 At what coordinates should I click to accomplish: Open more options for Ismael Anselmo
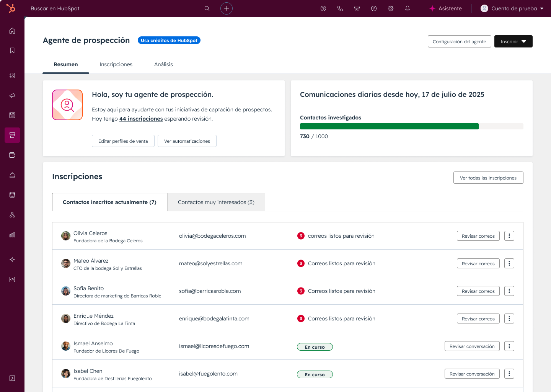click(x=509, y=346)
